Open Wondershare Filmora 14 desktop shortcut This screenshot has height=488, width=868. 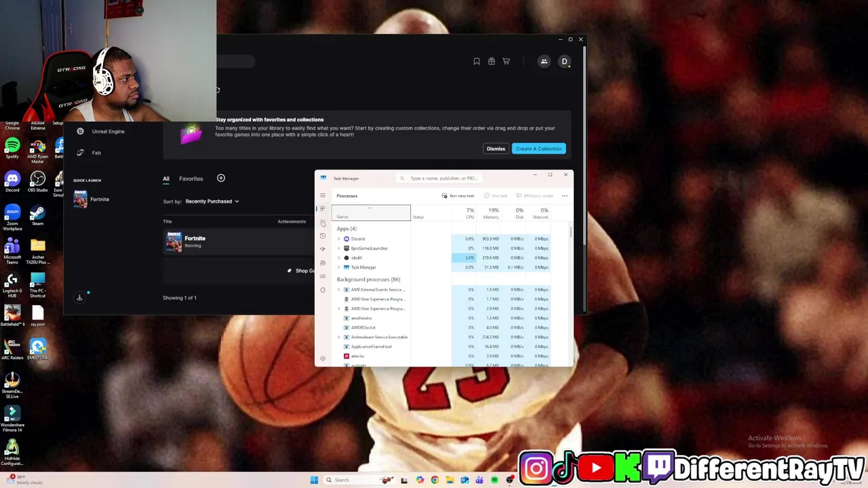pos(12,419)
